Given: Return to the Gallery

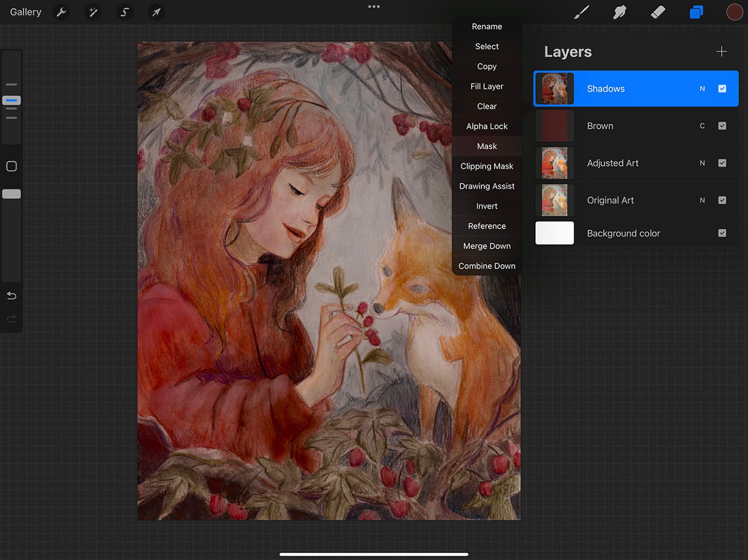Looking at the screenshot, I should 26,12.
